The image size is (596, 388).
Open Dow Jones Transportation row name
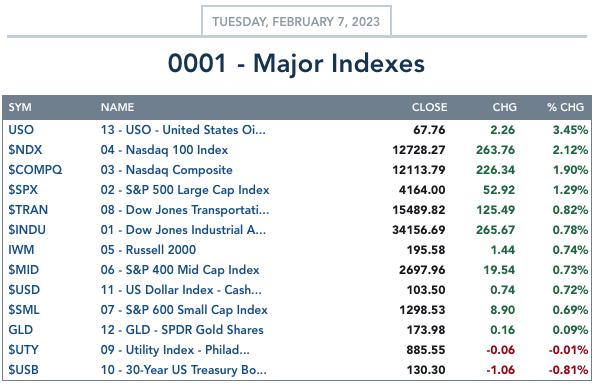(185, 210)
